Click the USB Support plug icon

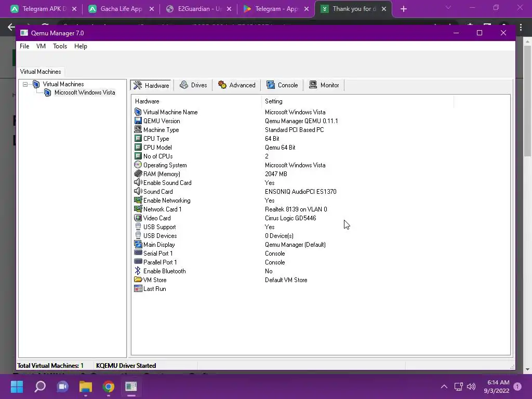click(x=138, y=227)
